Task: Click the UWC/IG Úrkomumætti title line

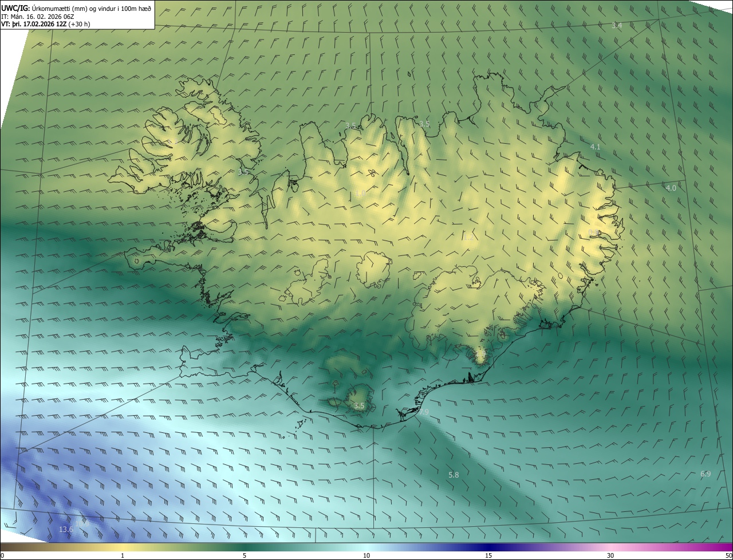Action: tap(76, 8)
